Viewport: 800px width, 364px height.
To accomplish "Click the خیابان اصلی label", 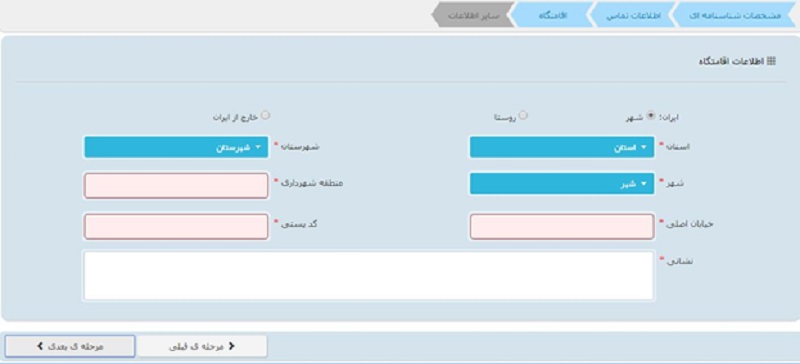I will (x=689, y=224).
